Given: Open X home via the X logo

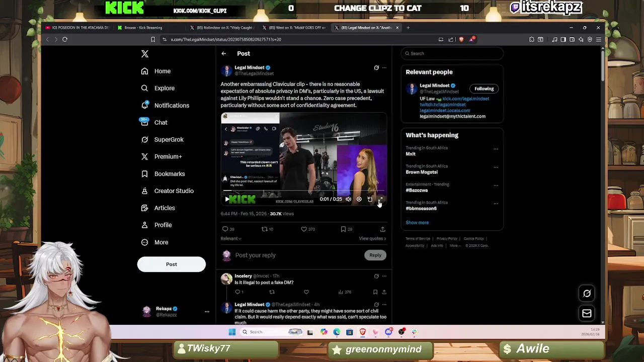Looking at the screenshot, I should pyautogui.click(x=145, y=54).
